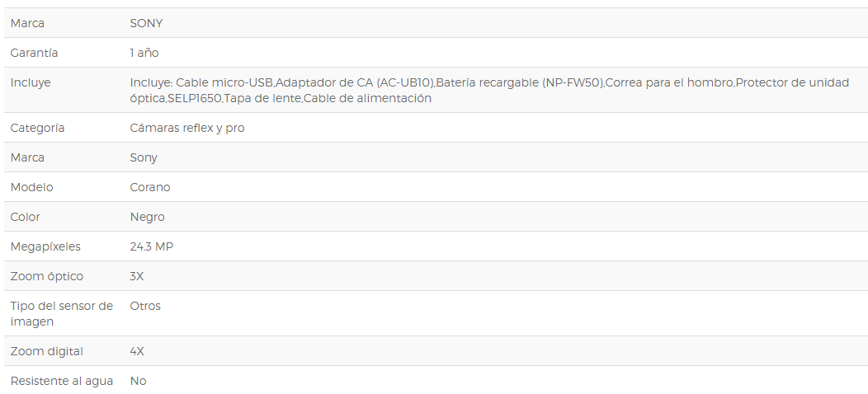Click the 24.3 MP value

point(152,246)
